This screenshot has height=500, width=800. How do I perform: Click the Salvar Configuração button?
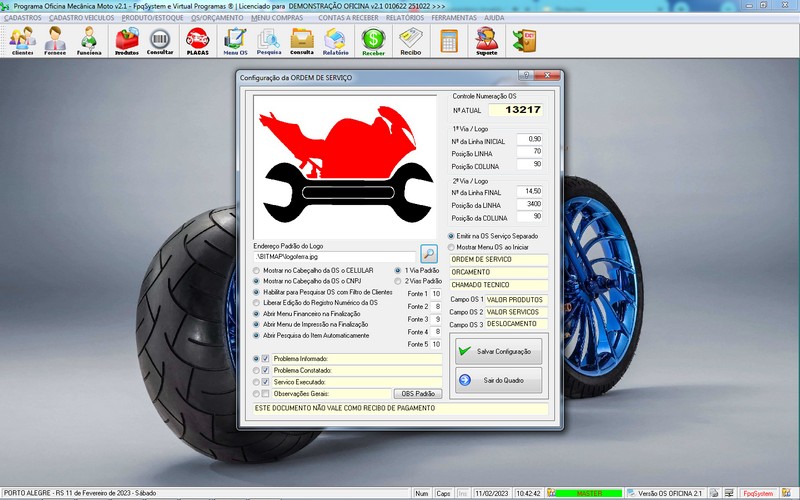(x=498, y=351)
